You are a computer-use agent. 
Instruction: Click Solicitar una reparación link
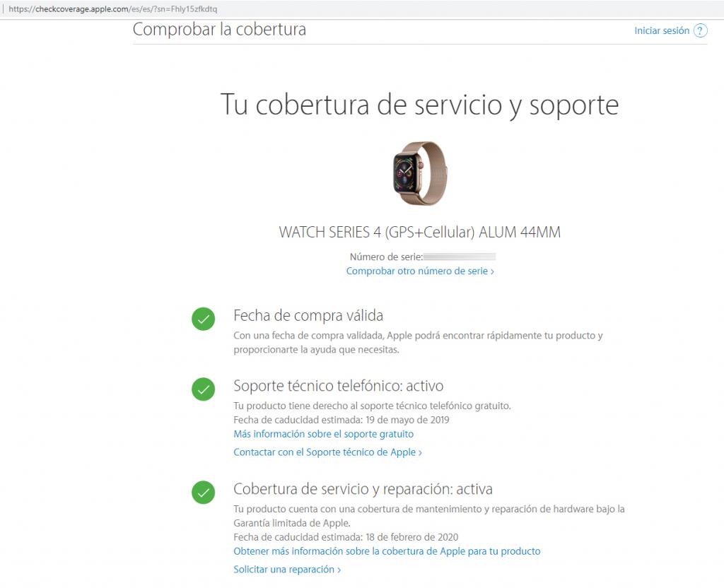pos(287,570)
